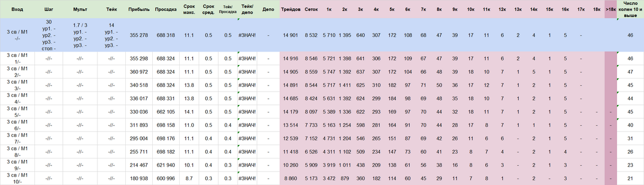Select Мульт cell with 1.7 / 3
Viewport: 644px width, 185px height.
click(80, 35)
